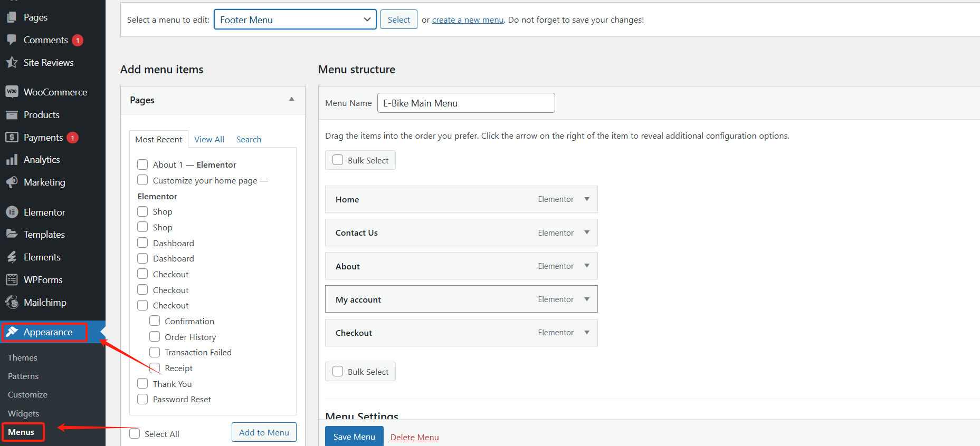Expand the Home menu item arrow

pos(587,199)
